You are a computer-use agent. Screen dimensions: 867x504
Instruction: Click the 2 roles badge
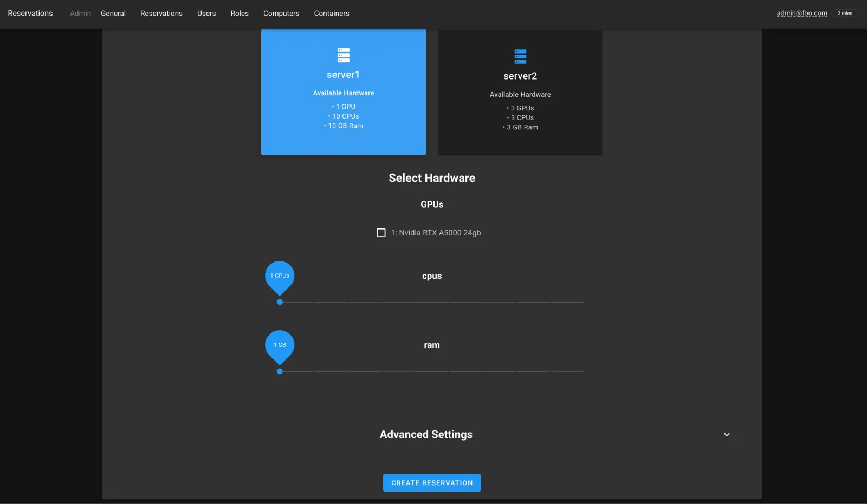coord(845,14)
